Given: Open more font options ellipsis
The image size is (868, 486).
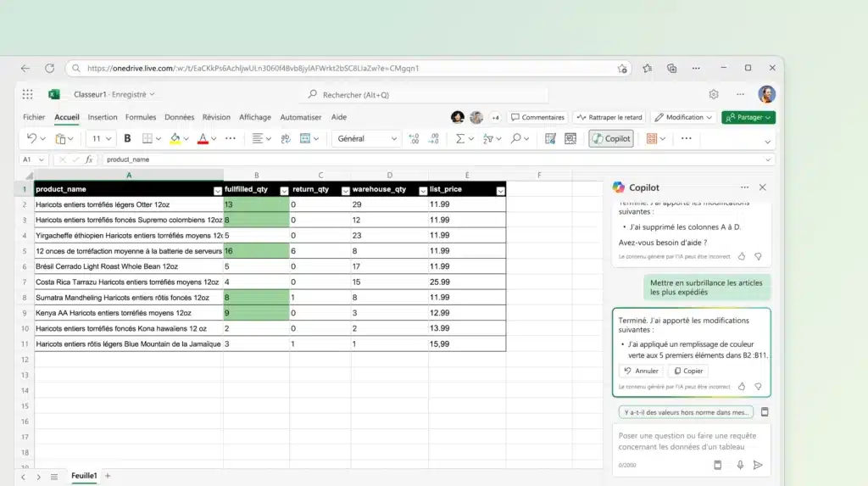Looking at the screenshot, I should [231, 138].
